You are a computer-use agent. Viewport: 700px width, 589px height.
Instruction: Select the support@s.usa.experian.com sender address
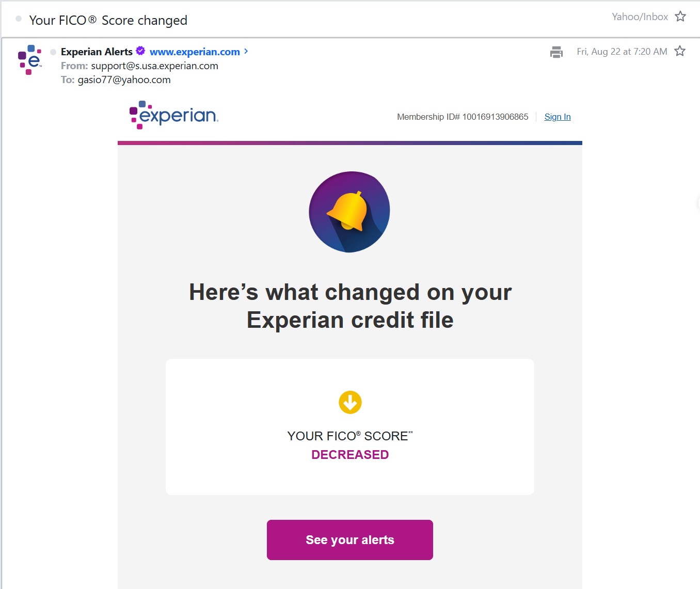(155, 66)
